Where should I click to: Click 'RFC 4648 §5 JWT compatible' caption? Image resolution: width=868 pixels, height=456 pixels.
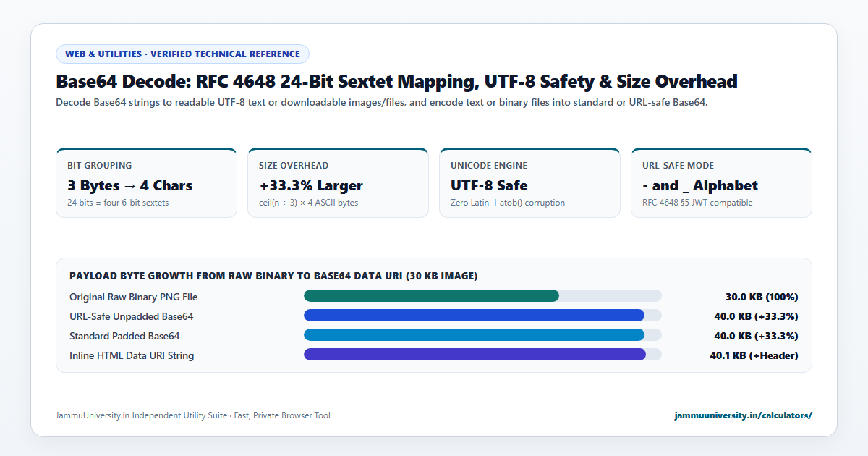coord(697,203)
